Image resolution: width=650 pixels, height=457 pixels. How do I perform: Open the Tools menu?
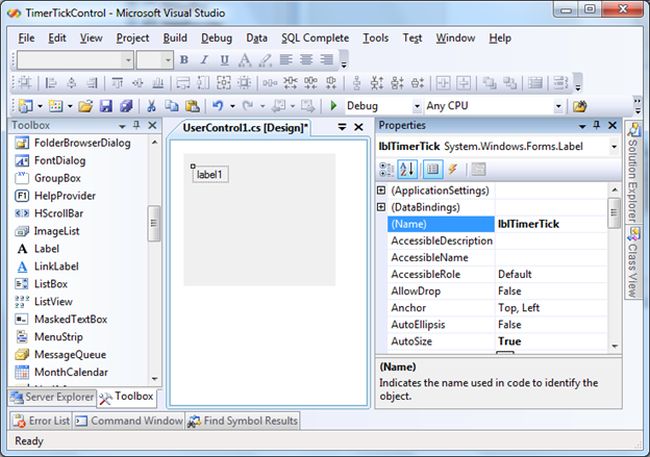pos(376,38)
